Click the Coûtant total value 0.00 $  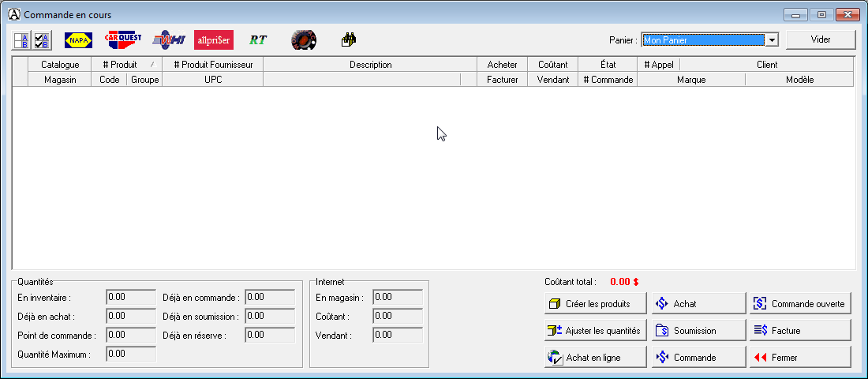(x=624, y=281)
